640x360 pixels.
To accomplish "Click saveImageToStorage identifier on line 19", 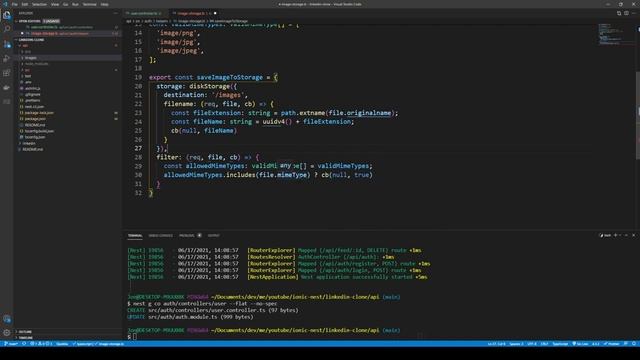I will pos(230,77).
